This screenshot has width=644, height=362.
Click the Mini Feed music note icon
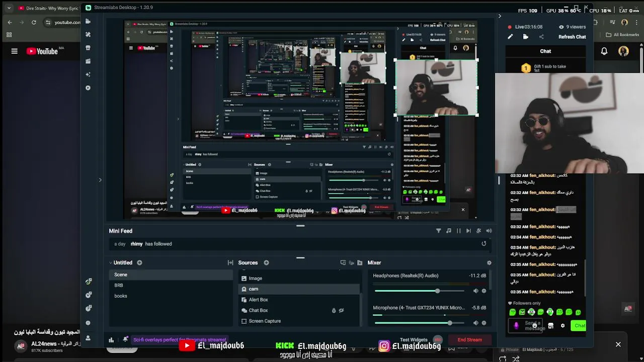coord(448,231)
